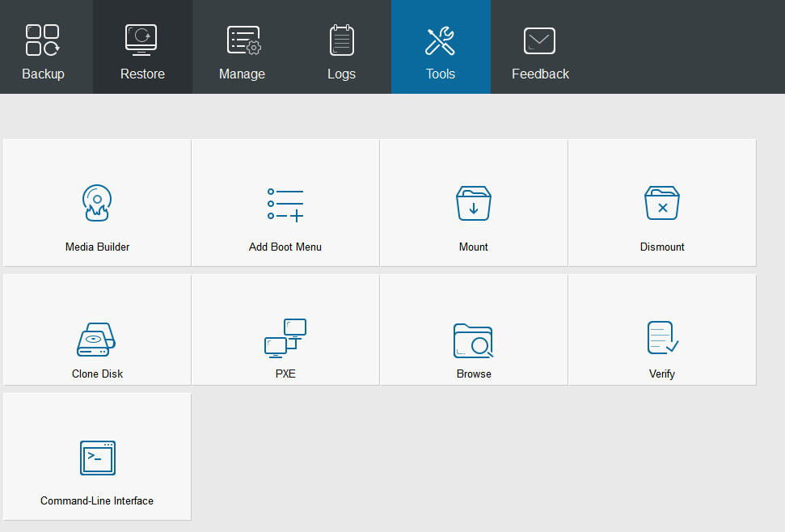Click the Mount folder icon
The width and height of the screenshot is (785, 532).
474,203
